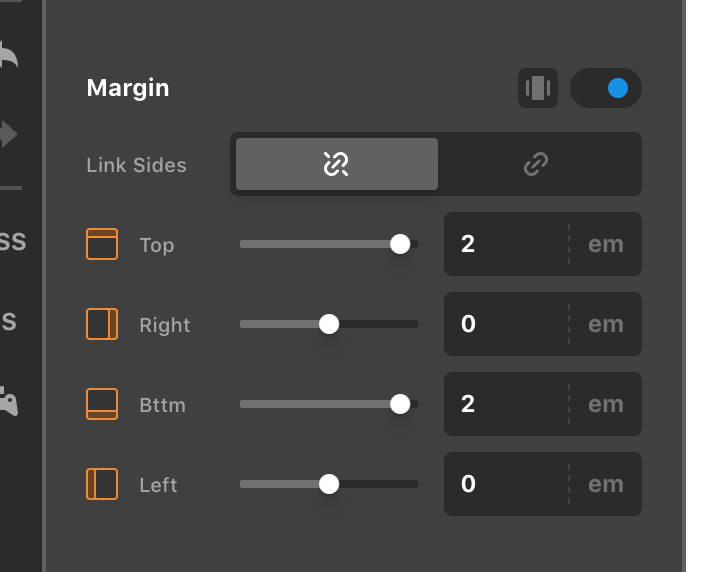Click the Left margin value field
The image size is (722, 572).
point(507,484)
